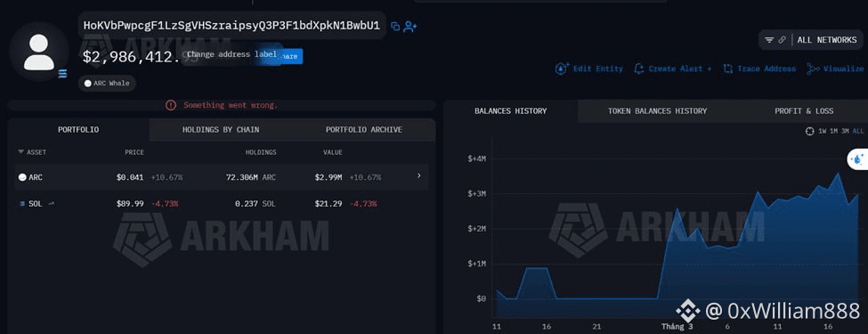868x334 pixels.
Task: Click the Visualize graph nodes icon
Action: click(x=813, y=69)
